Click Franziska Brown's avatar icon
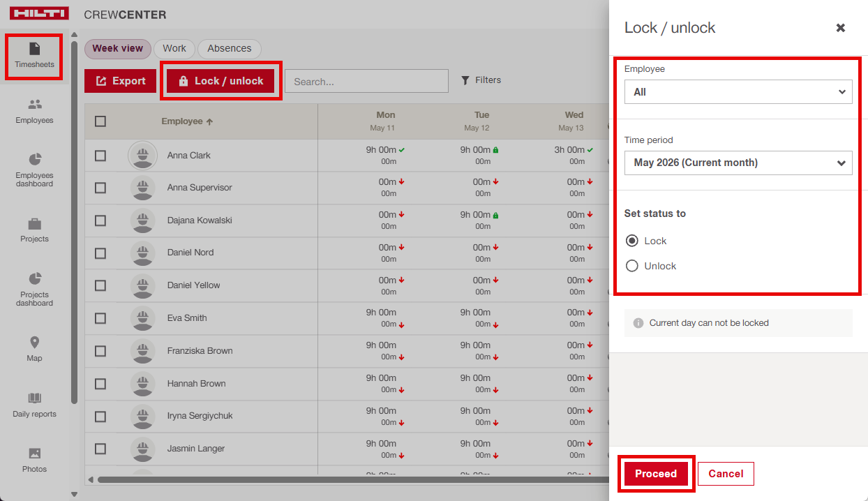This screenshot has height=501, width=868. pyautogui.click(x=143, y=351)
